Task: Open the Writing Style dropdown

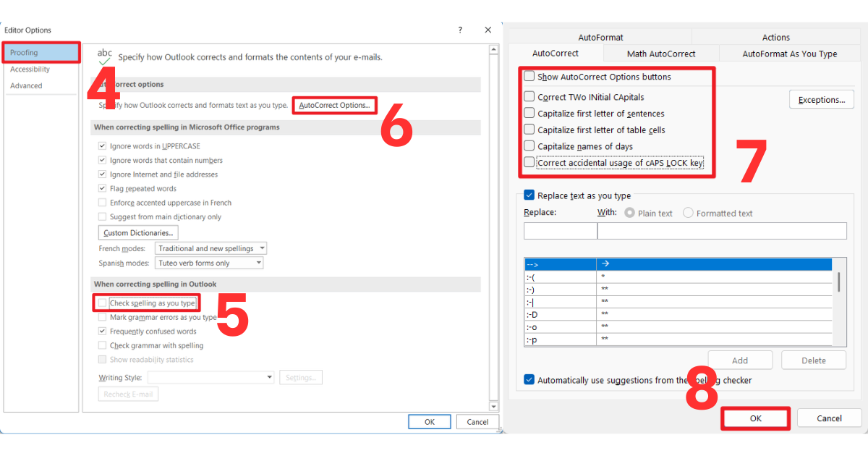Action: tap(210, 377)
